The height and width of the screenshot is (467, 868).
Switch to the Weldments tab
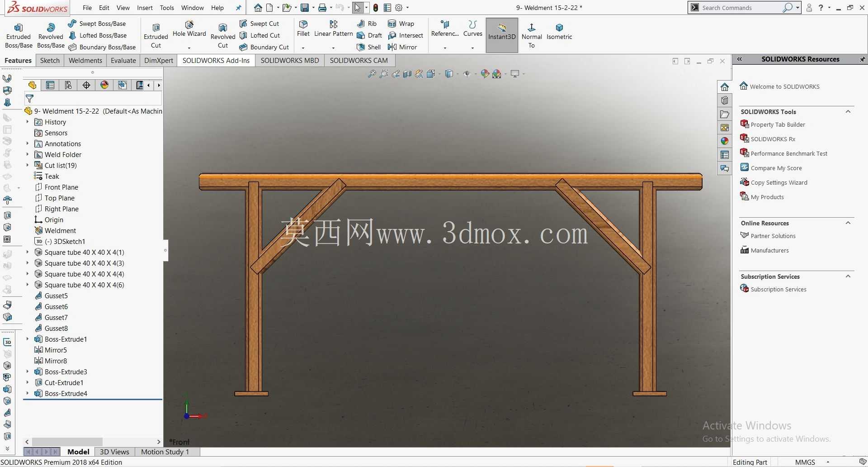coord(85,60)
